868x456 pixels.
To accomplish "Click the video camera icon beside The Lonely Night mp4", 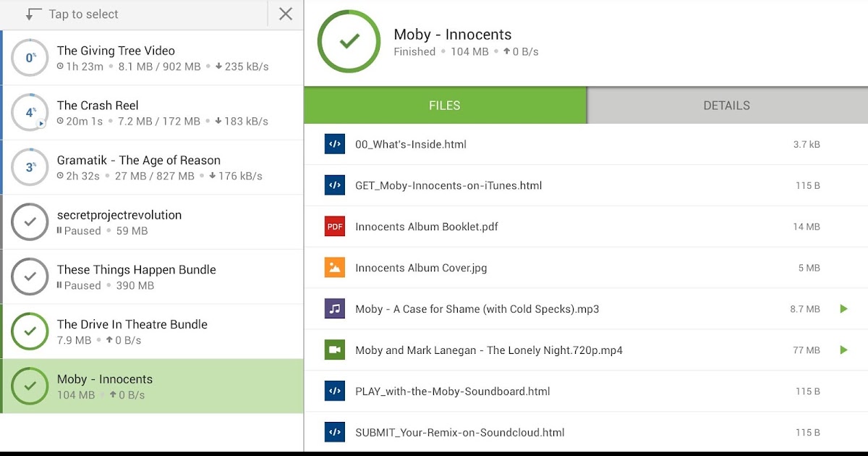I will click(334, 350).
